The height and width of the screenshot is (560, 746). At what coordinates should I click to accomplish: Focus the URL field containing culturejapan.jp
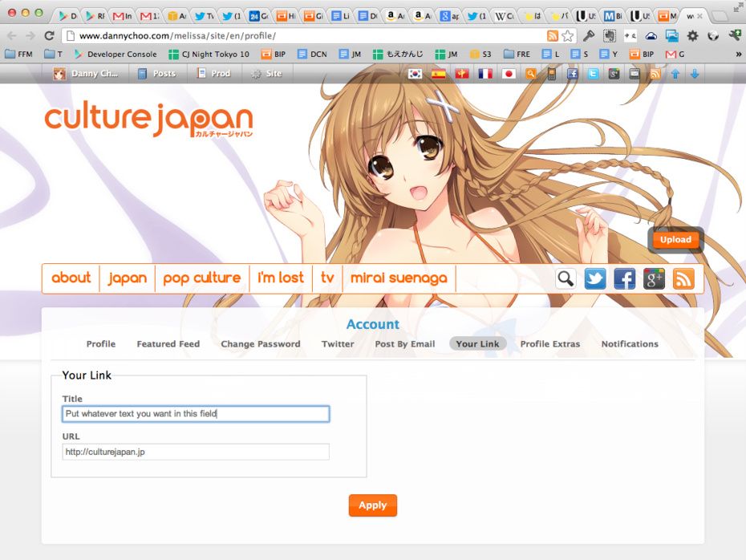pos(196,452)
